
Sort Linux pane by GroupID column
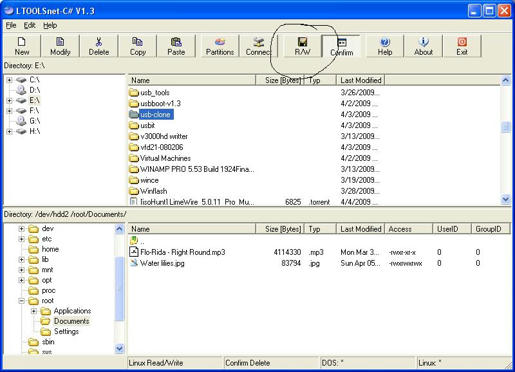[491, 229]
